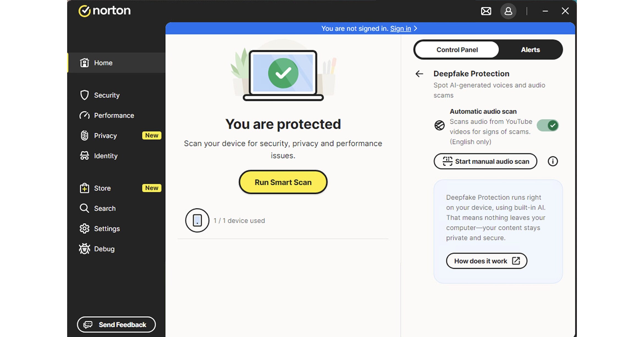644x337 pixels.
Task: Open the Store section label
Action: tap(102, 188)
